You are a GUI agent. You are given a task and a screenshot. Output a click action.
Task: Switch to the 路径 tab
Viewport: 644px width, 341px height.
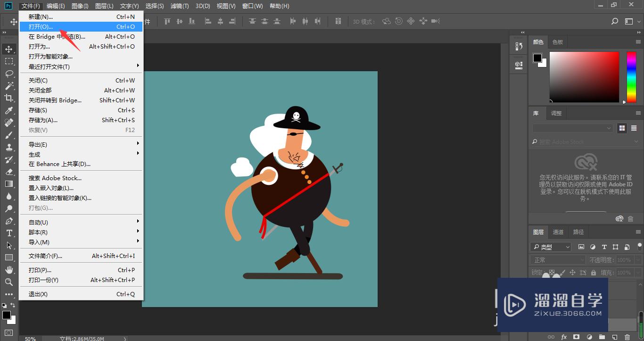(578, 232)
